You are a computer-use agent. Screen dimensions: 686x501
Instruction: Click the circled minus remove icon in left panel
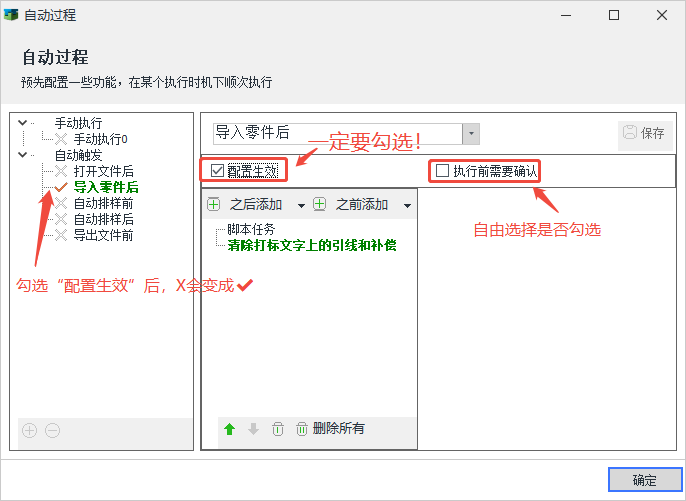(52, 431)
